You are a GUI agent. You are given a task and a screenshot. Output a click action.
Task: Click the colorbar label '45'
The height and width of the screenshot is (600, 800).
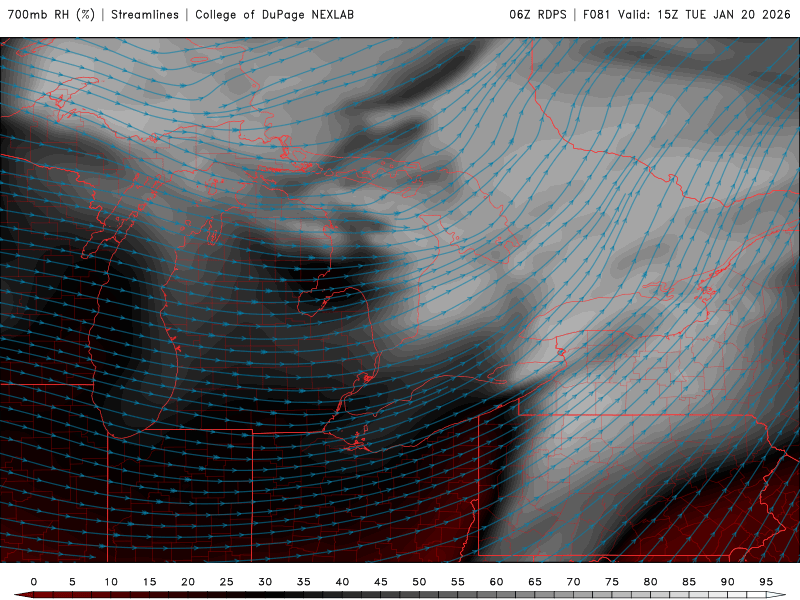click(x=381, y=582)
